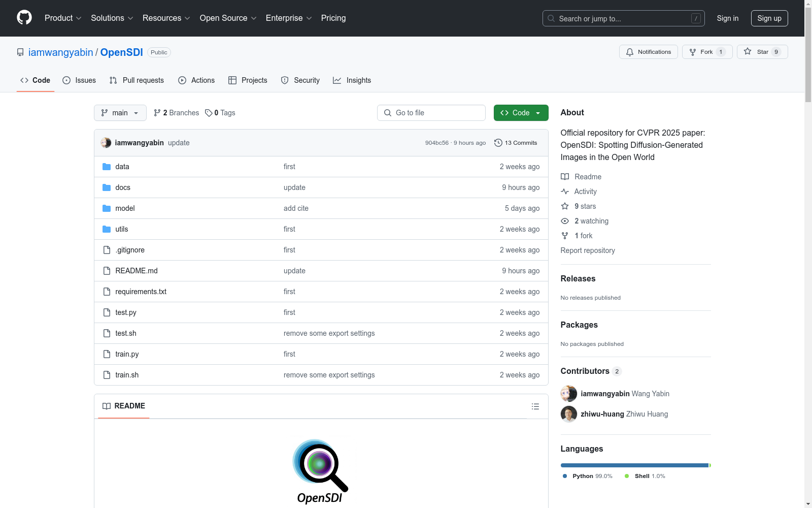Viewport: 812px width, 508px height.
Task: Click Report repository link
Action: (588, 250)
